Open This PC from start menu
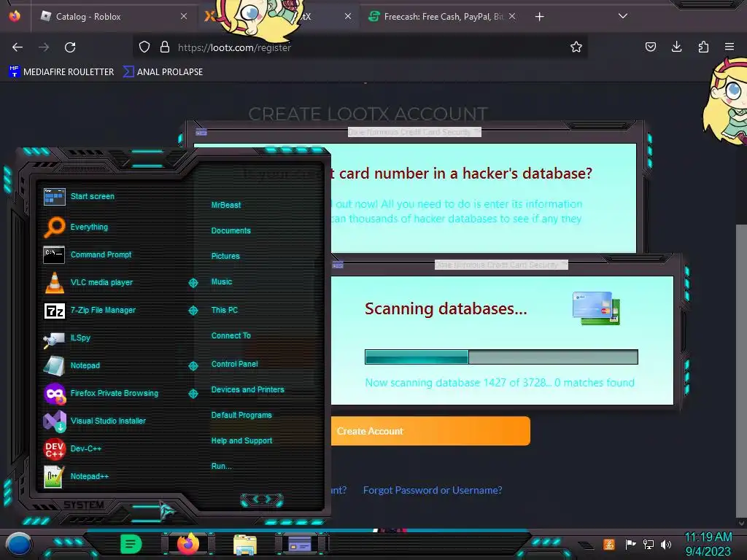This screenshot has width=747, height=560. 225,309
